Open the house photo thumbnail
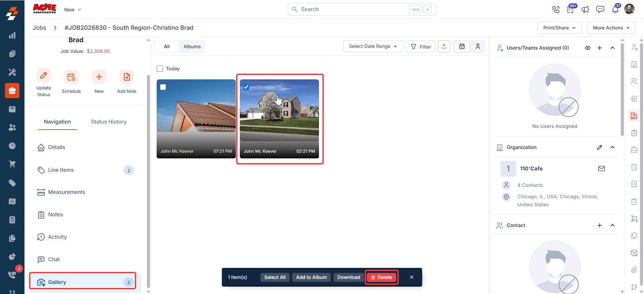644x294 pixels. 279,119
